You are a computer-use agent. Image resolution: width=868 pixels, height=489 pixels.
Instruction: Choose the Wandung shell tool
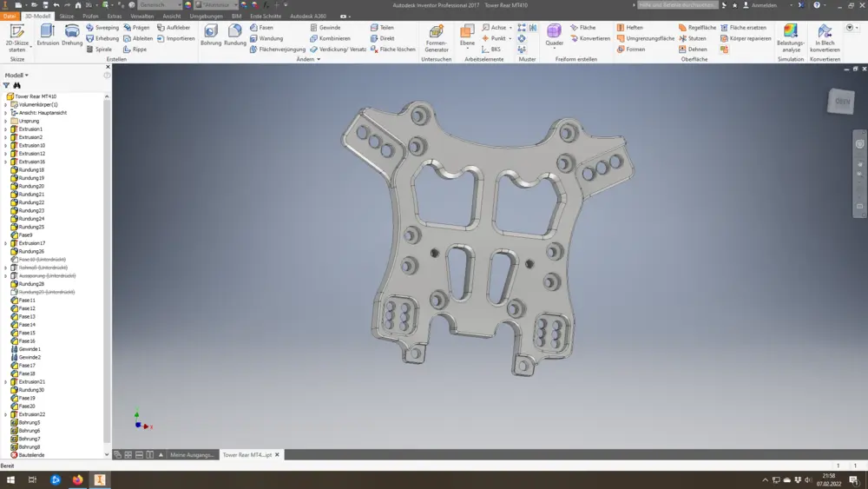[266, 38]
